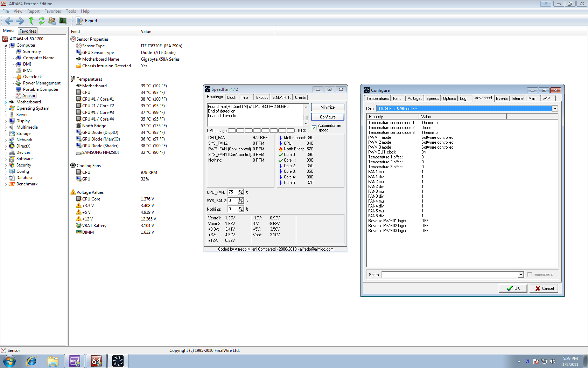Toggle Automatic fan speed checkbox
Image resolution: width=588 pixels, height=368 pixels.
[x=314, y=128]
